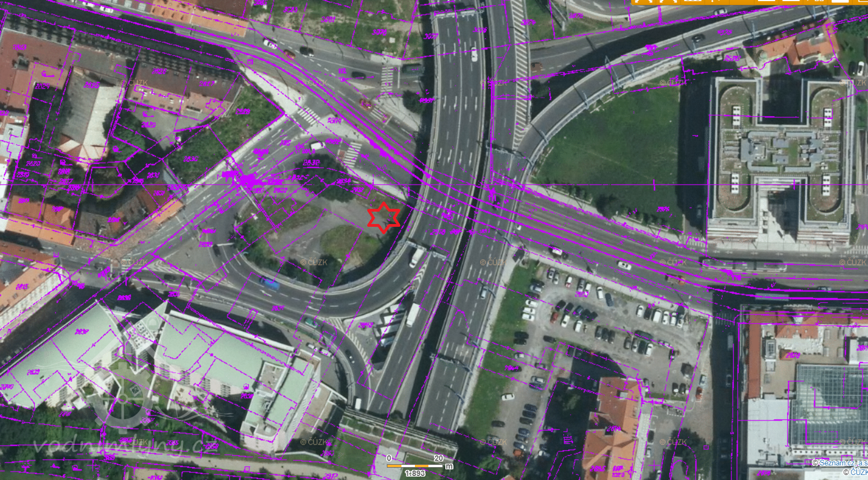Screen dimensions: 868x480
Task: Select the fourth icon in orange toolbar
Action: pos(717,2)
